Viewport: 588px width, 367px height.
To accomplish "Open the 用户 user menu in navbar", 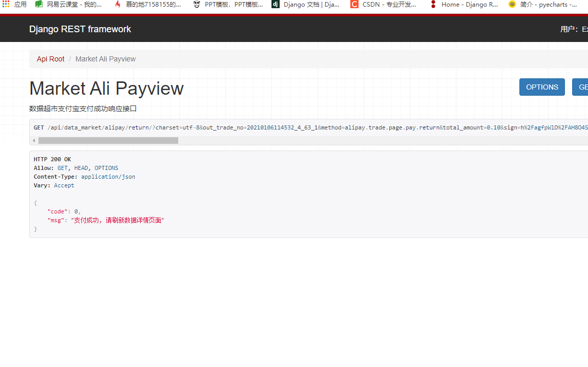I will pyautogui.click(x=574, y=29).
